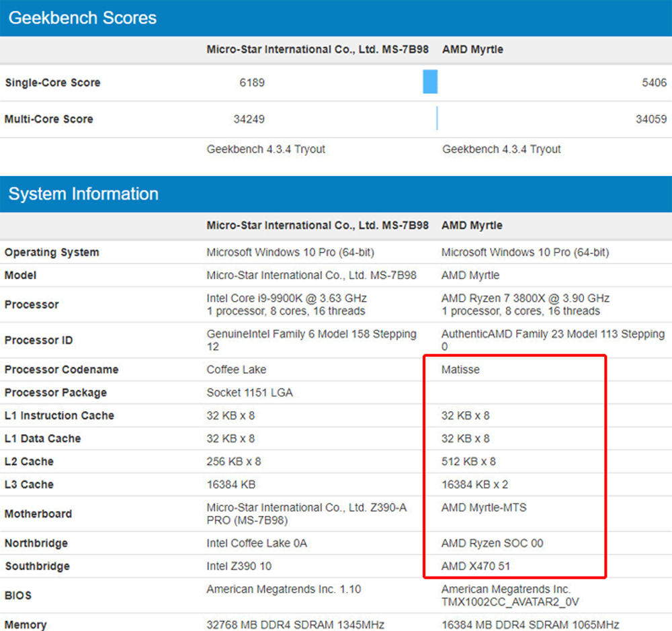Click the Single-Core Score row label
672x631 pixels.
pos(52,83)
